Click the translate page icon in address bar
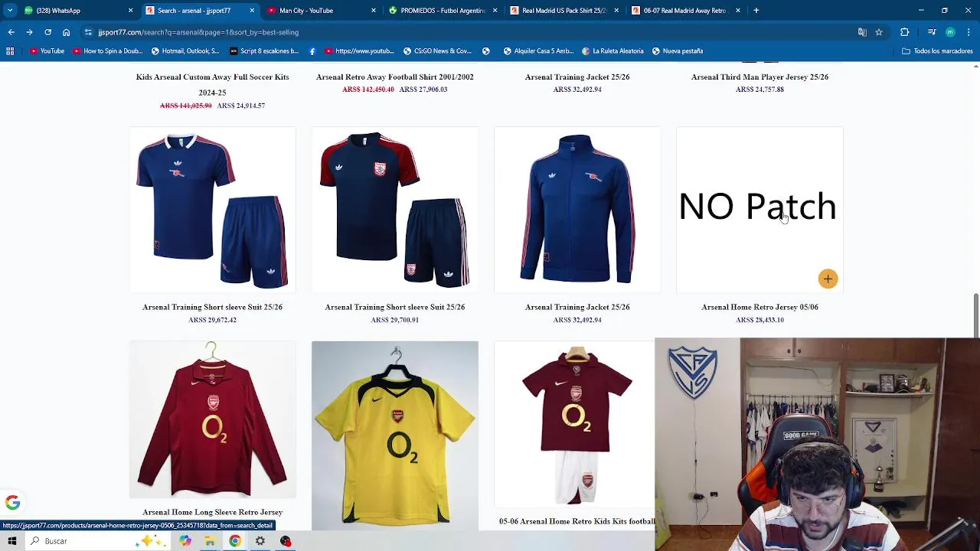 pos(862,32)
